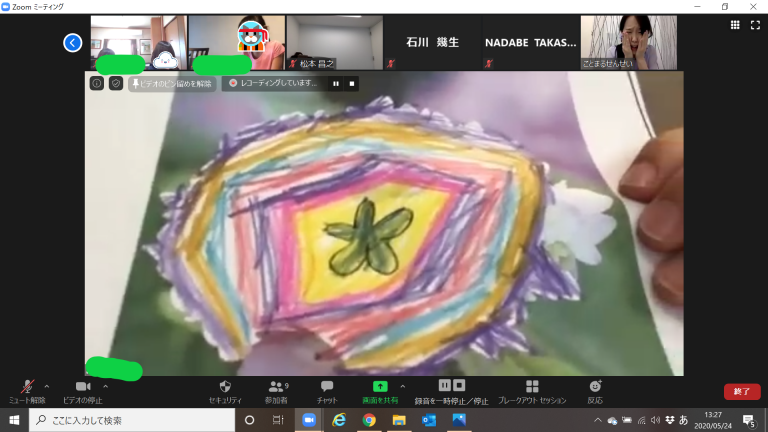
Task: Click the blue previous participants arrow
Action: (x=72, y=42)
